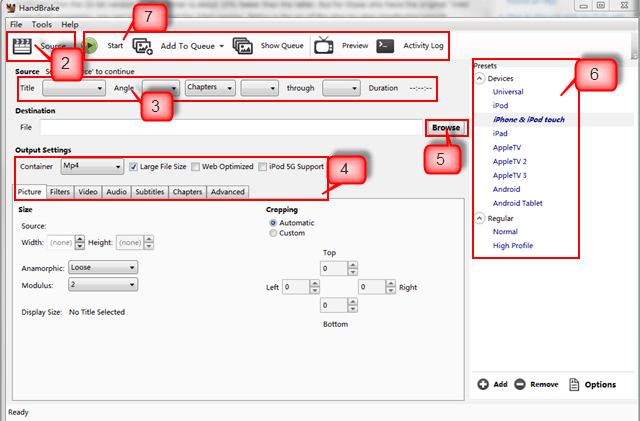
Task: Decrease the Bottom cropping value
Action: (353, 309)
